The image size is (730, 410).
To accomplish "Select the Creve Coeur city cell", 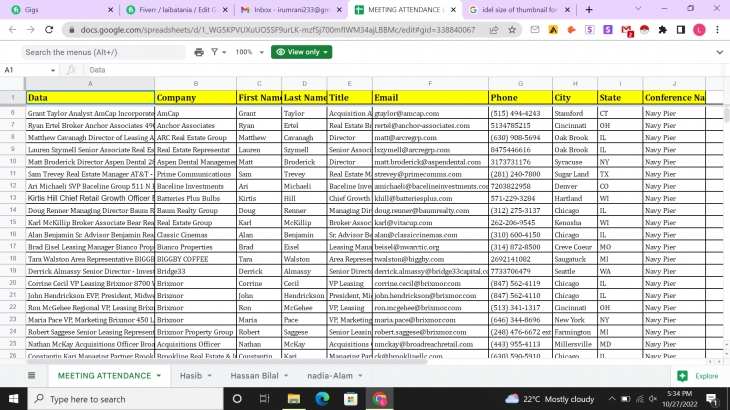I will [575, 247].
